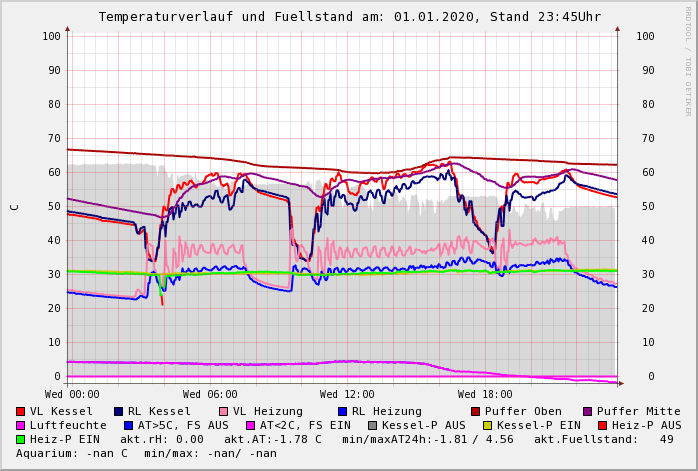Image resolution: width=698 pixels, height=471 pixels.
Task: Click the Wed 06:00 time axis label
Action: tap(210, 394)
